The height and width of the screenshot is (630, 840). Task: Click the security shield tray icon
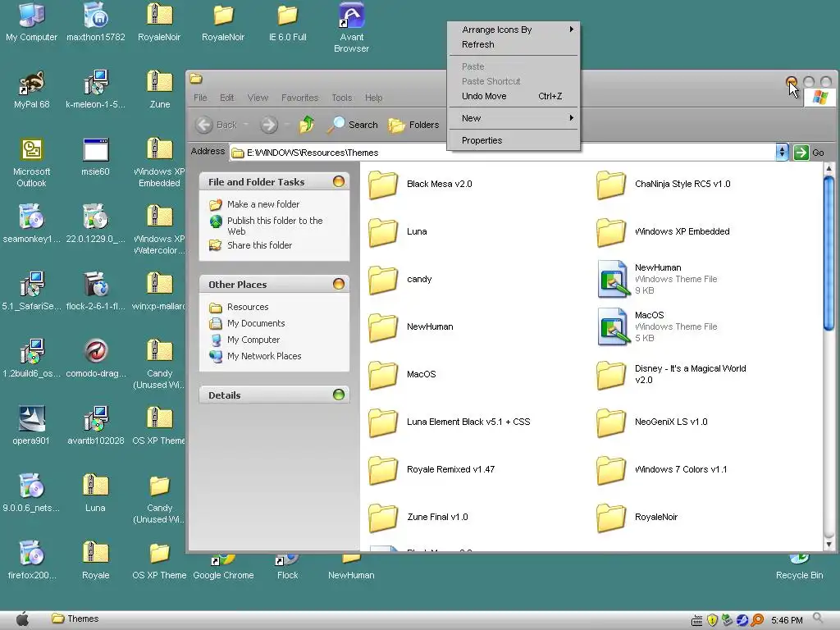click(x=712, y=620)
